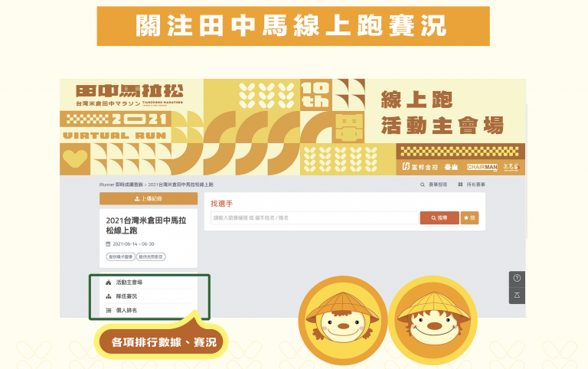Image resolution: width=588 pixels, height=369 pixels.
Task: Click the iRunner 即時成績查詢 breadcrumb link
Action: [121, 184]
